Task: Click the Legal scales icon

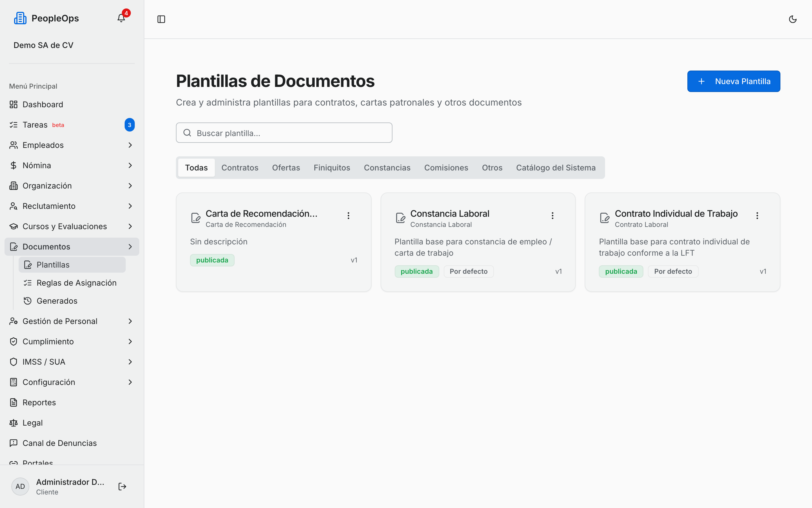Action: pos(14,423)
